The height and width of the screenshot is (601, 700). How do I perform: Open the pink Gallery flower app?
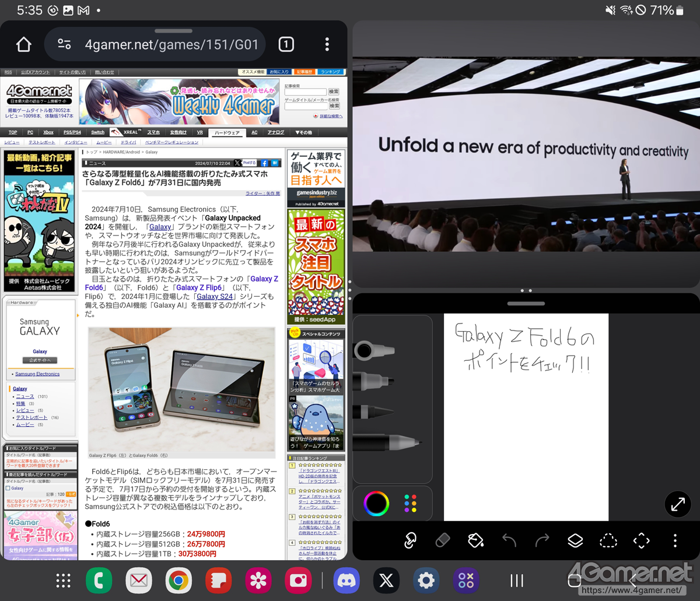coord(258,581)
